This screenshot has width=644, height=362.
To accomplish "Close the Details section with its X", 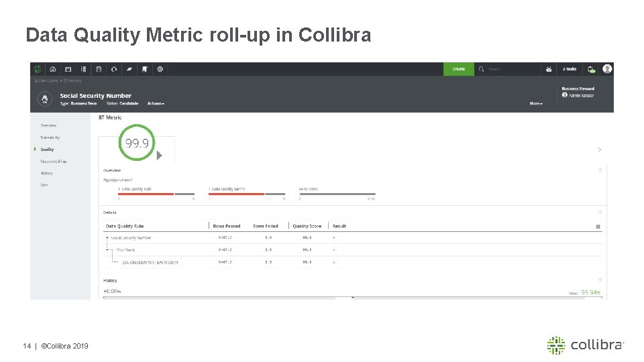I will click(x=600, y=213).
